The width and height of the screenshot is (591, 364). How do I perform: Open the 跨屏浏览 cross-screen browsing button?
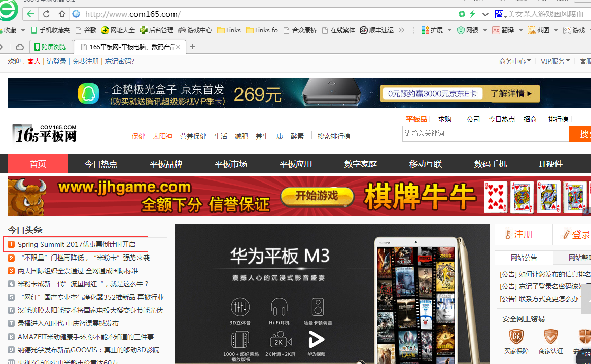[50, 47]
